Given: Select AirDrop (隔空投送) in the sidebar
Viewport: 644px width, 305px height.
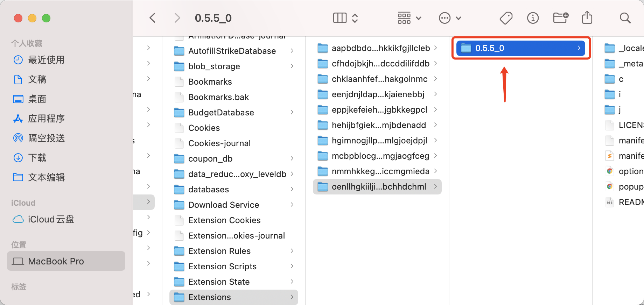Looking at the screenshot, I should 46,138.
